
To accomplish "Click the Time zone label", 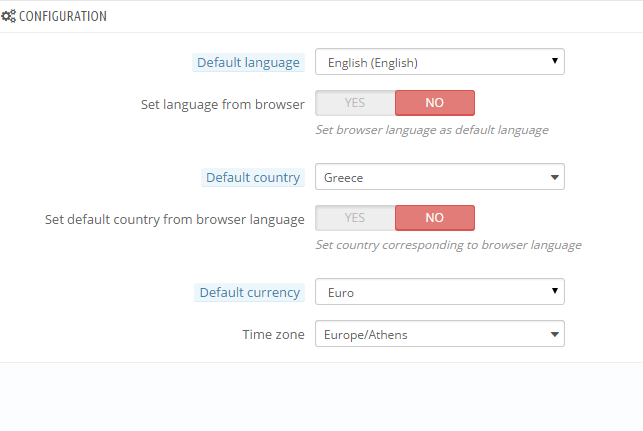I will pos(273,334).
